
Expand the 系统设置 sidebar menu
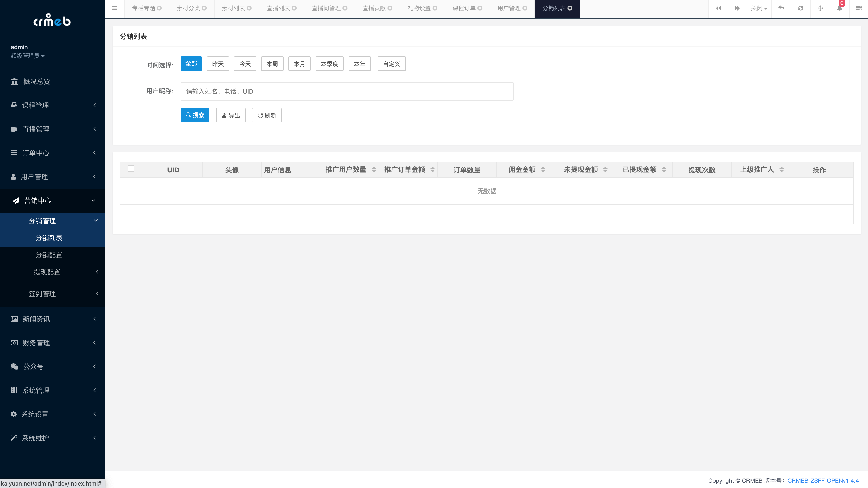click(53, 414)
